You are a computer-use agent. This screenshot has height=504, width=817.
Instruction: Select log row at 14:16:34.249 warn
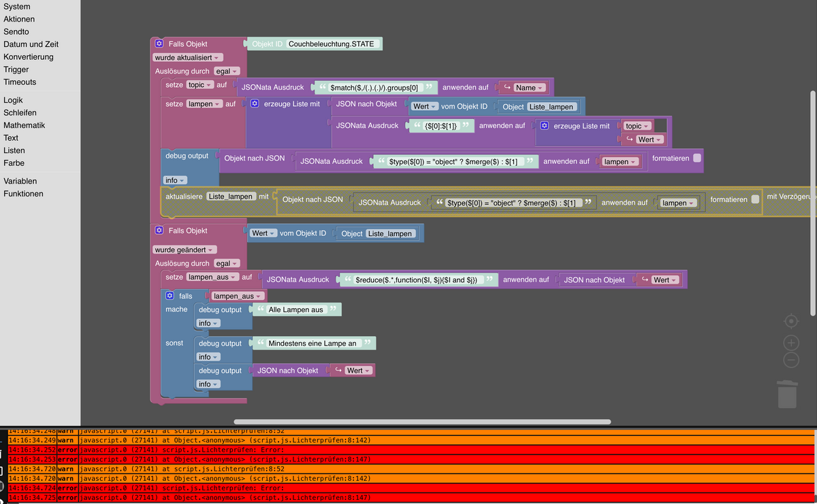click(x=411, y=440)
